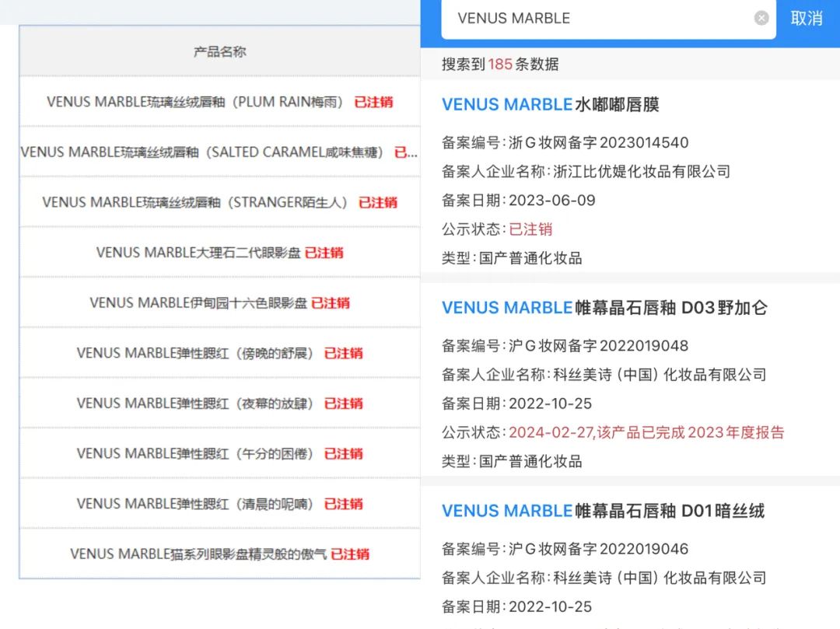Open the VENUS MARBLE水嘟嘟唇膜 result
The height and width of the screenshot is (629, 840).
point(551,105)
